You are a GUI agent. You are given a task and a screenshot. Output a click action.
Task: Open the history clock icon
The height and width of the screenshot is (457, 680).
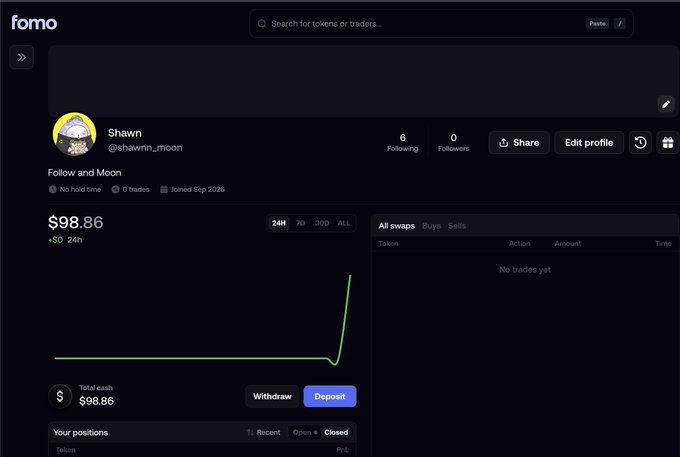pyautogui.click(x=640, y=143)
